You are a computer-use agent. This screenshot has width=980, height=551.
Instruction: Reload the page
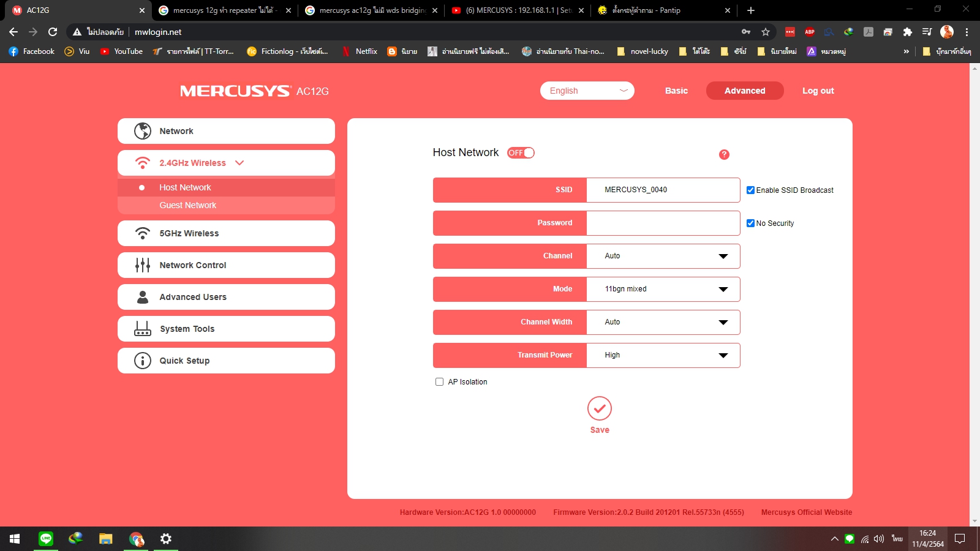53,32
